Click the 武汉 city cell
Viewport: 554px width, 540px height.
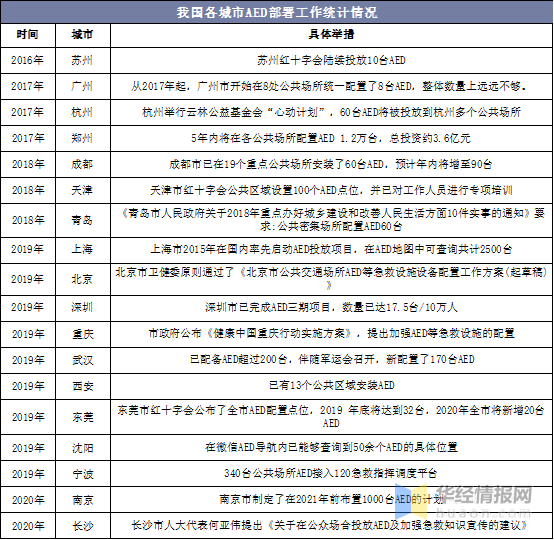pyautogui.click(x=83, y=360)
